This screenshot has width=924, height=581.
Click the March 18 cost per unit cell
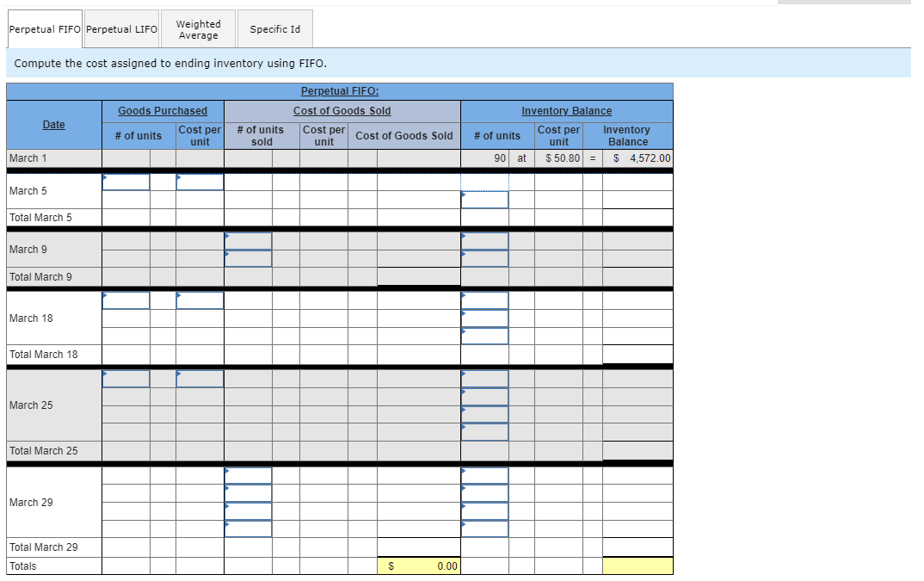199,300
